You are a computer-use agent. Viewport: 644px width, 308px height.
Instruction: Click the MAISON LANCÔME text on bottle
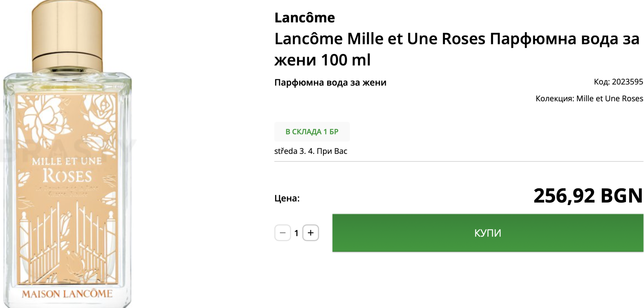pyautogui.click(x=67, y=294)
